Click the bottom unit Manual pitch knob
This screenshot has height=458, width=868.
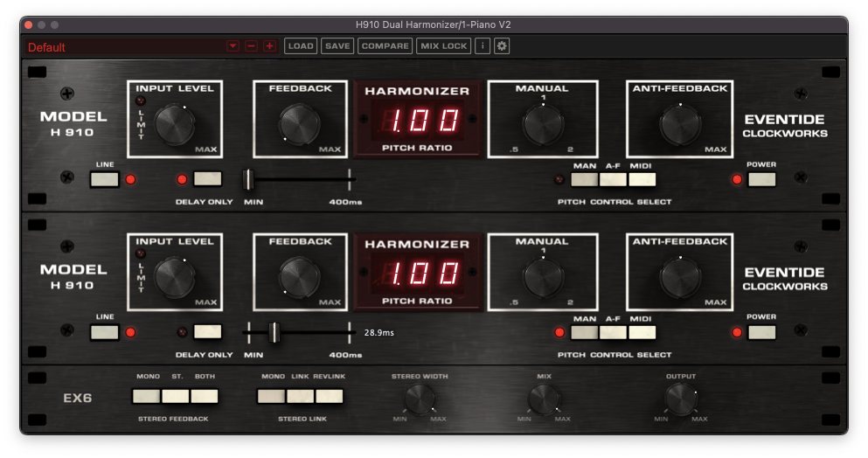pos(543,276)
